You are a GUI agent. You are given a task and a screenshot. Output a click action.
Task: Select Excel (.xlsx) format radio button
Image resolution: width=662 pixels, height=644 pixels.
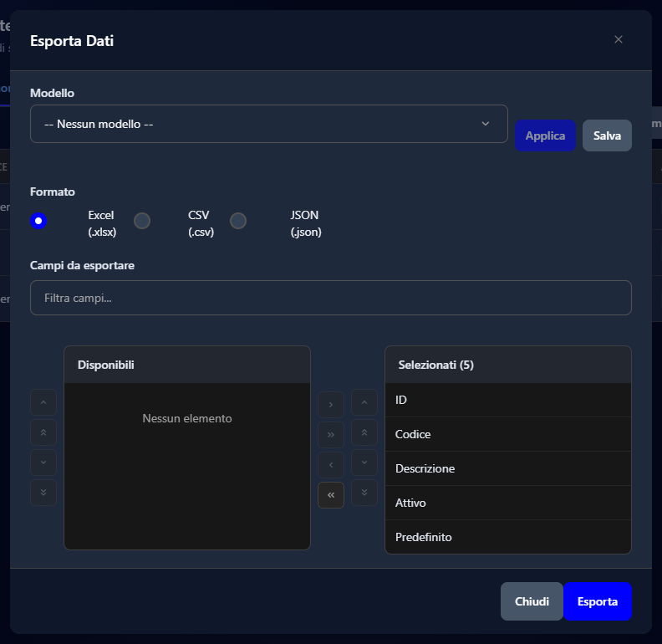point(38,221)
